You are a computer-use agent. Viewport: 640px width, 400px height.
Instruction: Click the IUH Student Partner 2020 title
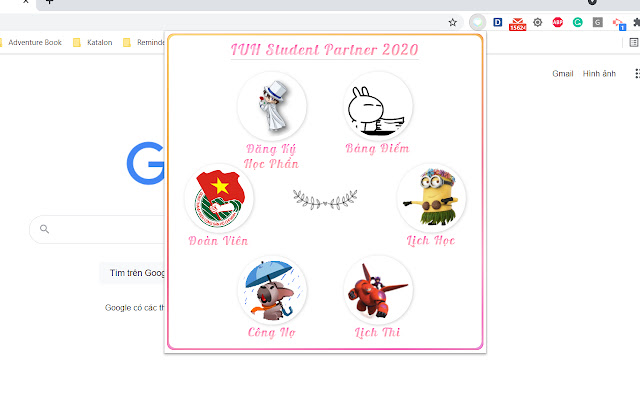tap(325, 50)
